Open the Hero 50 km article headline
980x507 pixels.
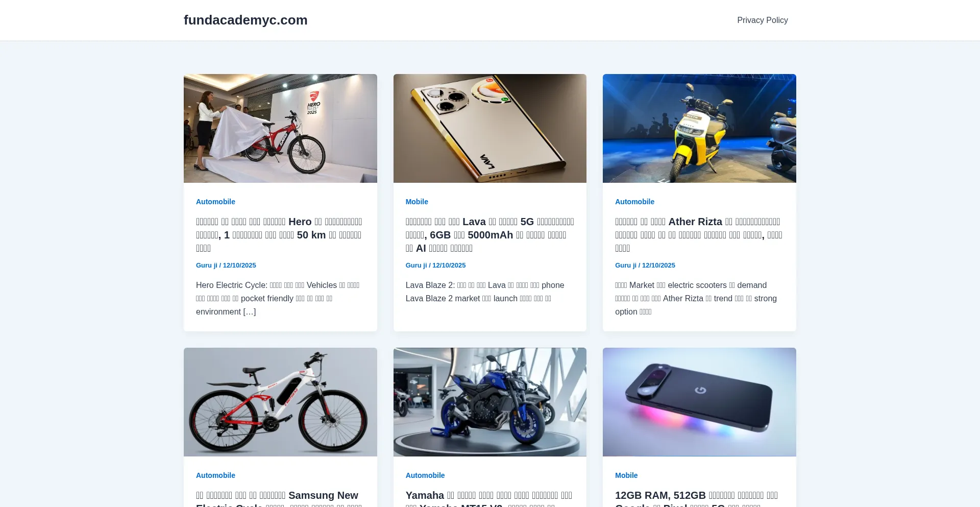(279, 235)
